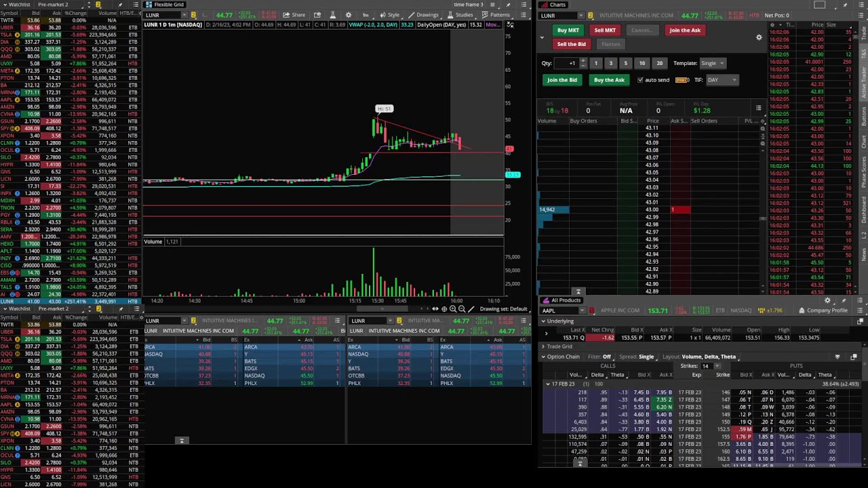Click the Sell MKT button
Screen dimensions: 868x488
[605, 30]
